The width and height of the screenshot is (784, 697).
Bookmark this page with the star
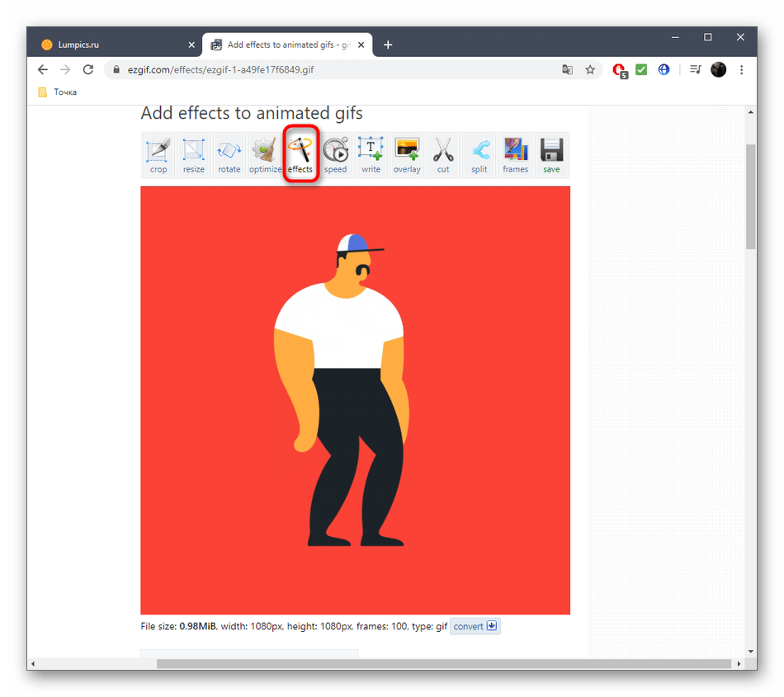tap(590, 70)
